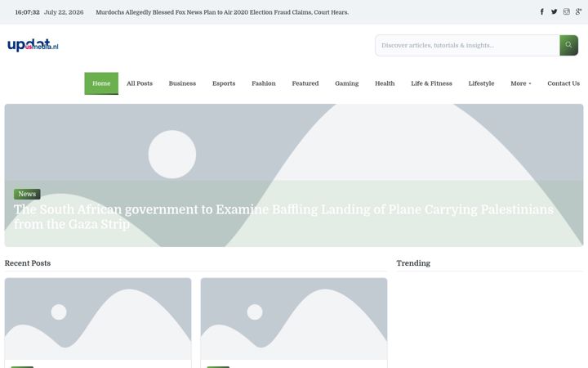Open the Twitter social icon

pos(554,11)
